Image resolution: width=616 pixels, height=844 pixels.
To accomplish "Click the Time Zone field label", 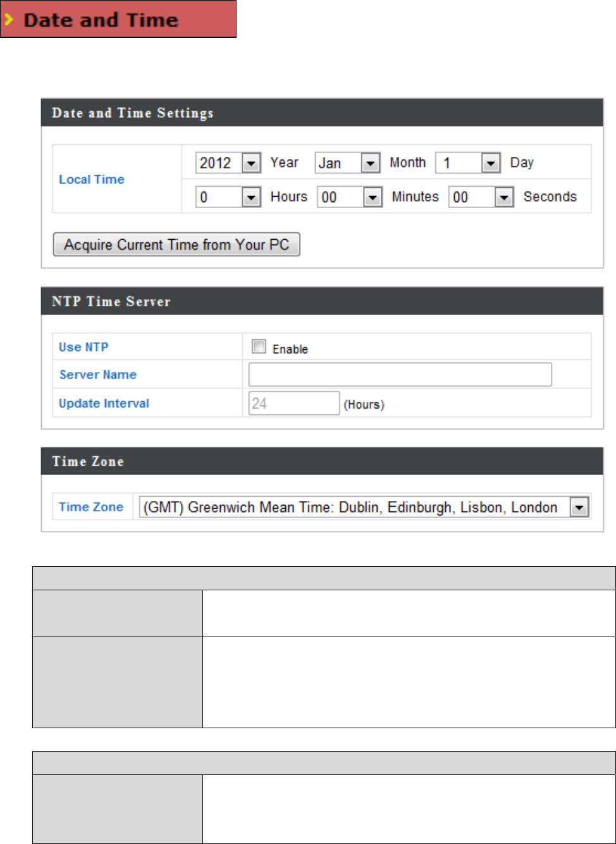I will (x=91, y=507).
